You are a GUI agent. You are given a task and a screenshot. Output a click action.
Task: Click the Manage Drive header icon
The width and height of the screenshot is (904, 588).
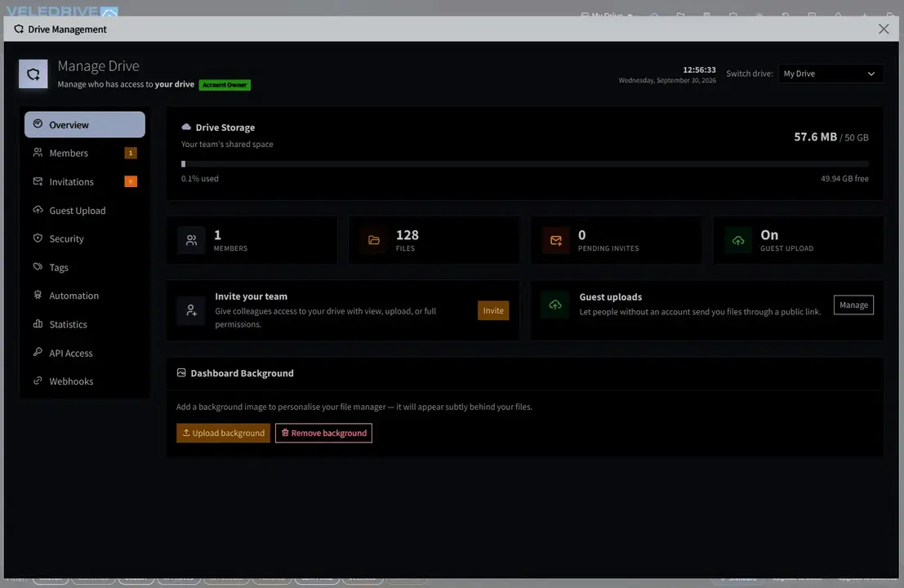(x=33, y=74)
